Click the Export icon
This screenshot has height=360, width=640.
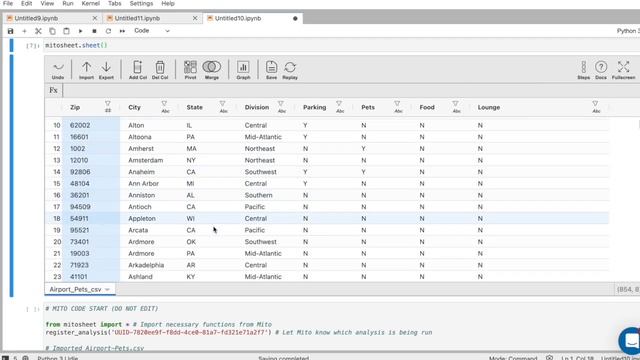click(x=106, y=70)
